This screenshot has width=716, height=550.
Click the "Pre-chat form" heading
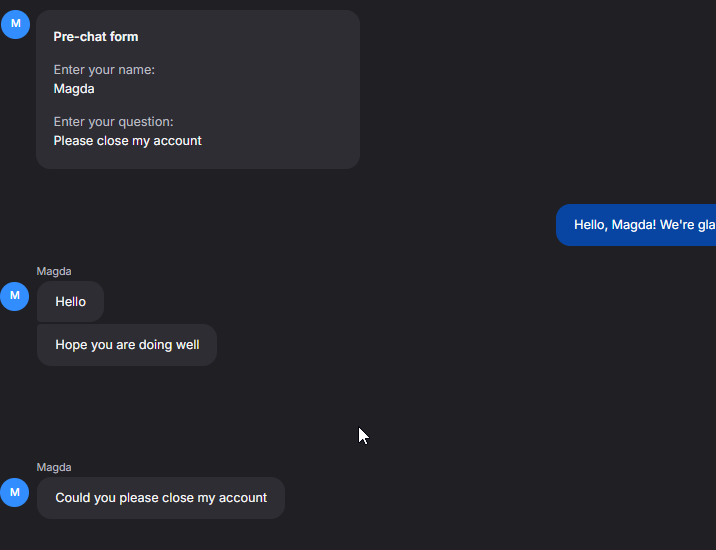tap(96, 37)
